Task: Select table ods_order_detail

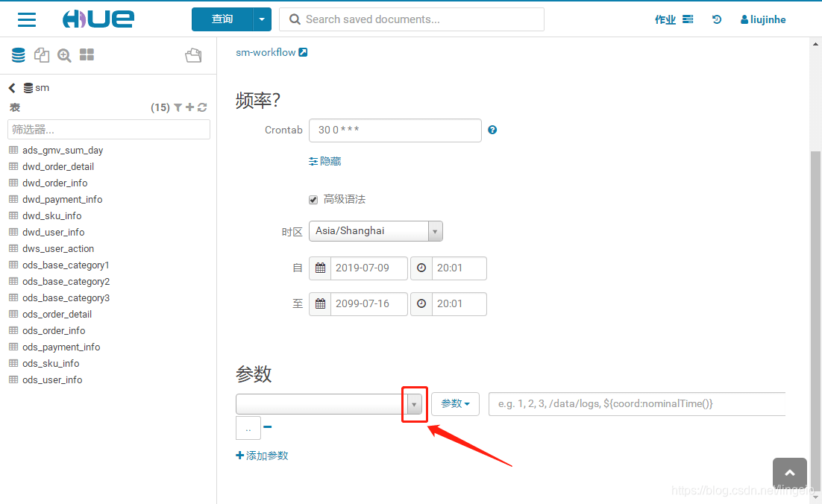Action: tap(57, 315)
